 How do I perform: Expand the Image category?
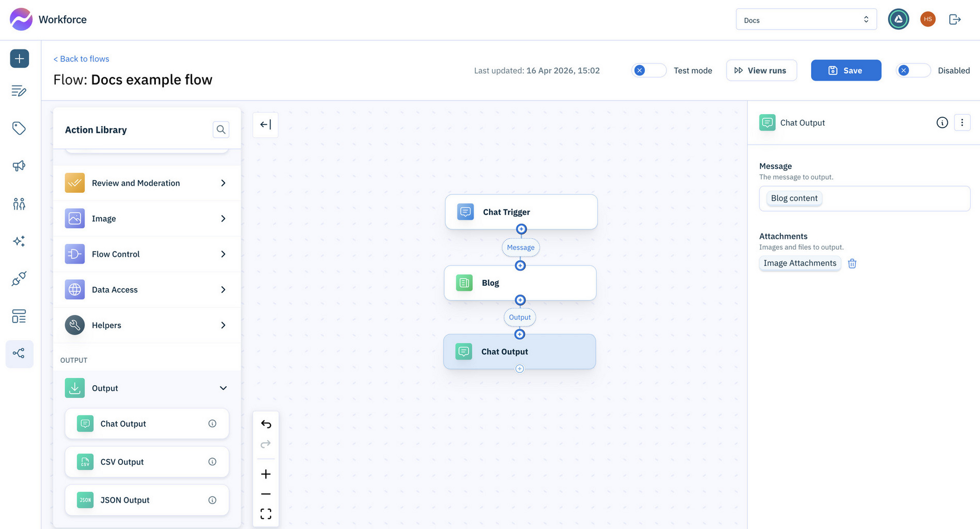click(x=147, y=218)
